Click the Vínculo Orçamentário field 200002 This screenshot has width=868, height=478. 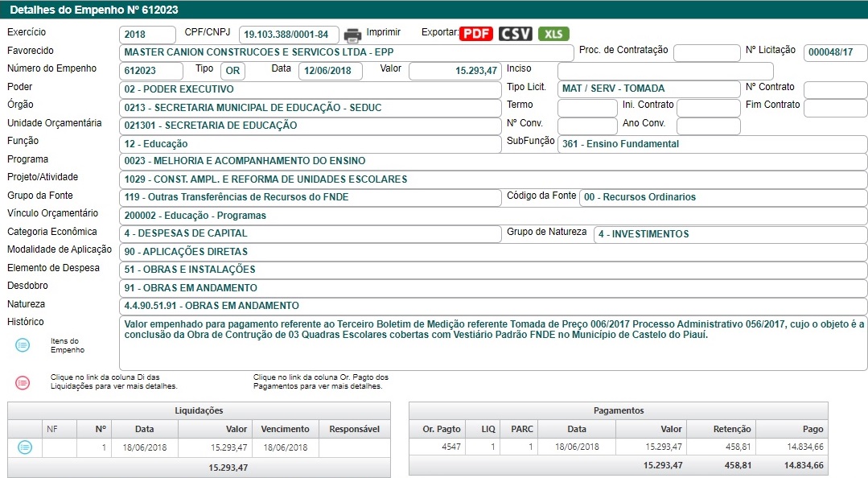click(493, 216)
